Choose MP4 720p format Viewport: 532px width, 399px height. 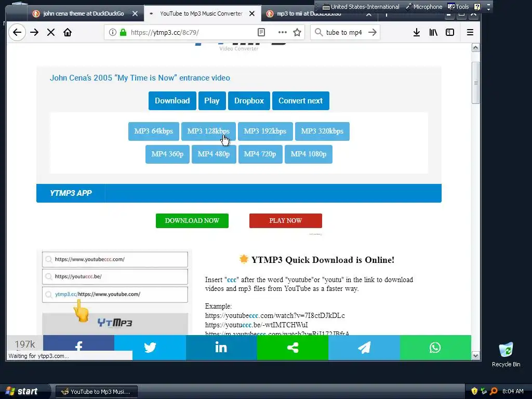260,154
